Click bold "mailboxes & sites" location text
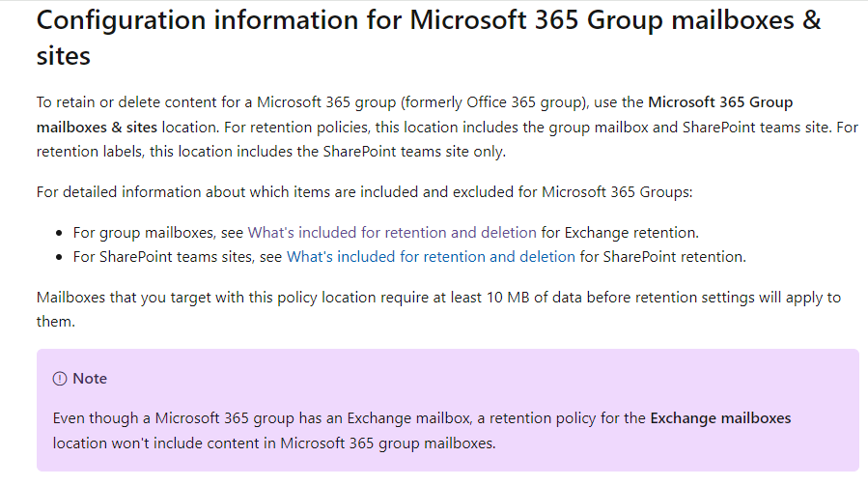 97,128
